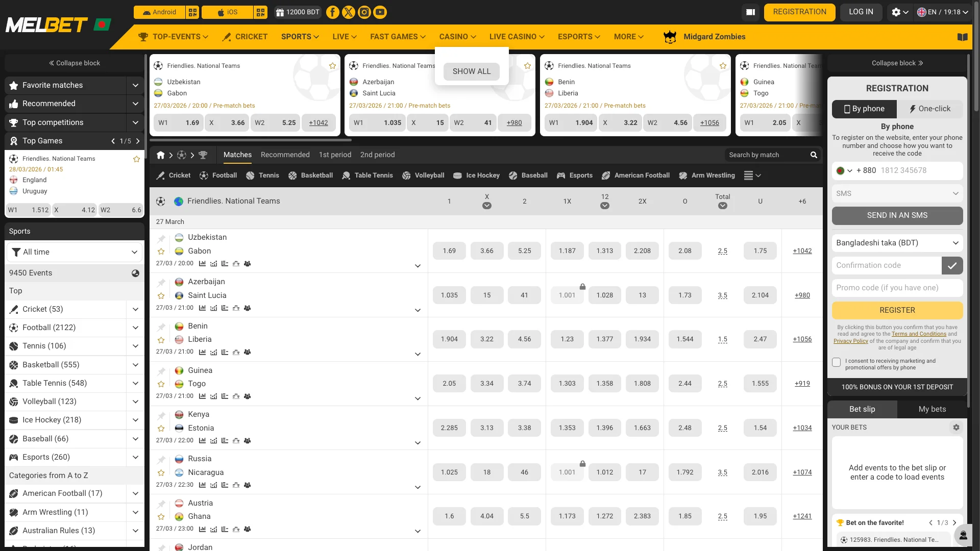Screen dimensions: 980x551
Task: Open the All time filter dropdown
Action: tap(74, 252)
